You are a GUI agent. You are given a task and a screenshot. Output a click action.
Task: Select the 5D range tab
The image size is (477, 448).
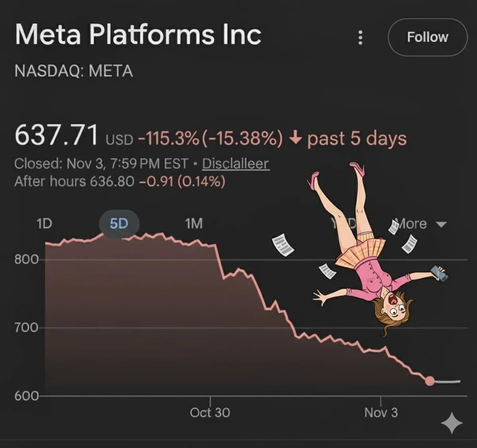(119, 223)
